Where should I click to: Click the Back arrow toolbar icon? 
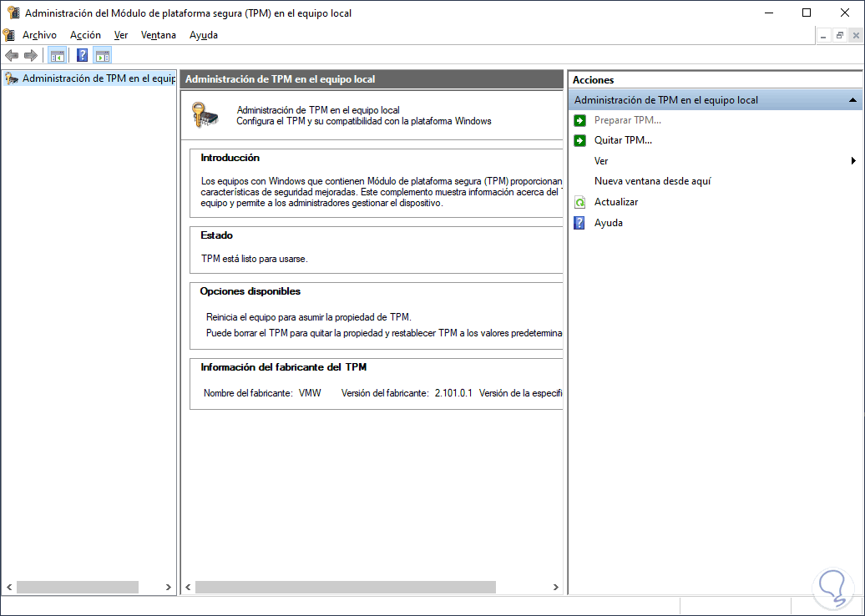pos(12,55)
